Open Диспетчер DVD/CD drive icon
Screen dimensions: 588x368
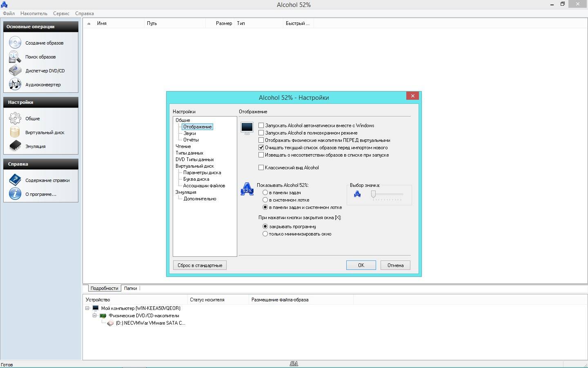15,70
